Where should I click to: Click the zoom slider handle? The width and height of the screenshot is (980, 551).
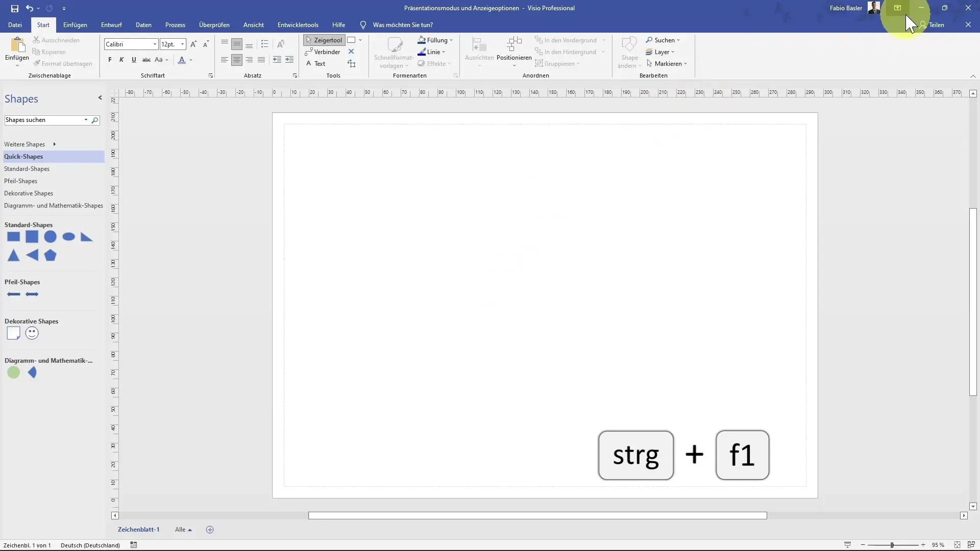(x=892, y=545)
